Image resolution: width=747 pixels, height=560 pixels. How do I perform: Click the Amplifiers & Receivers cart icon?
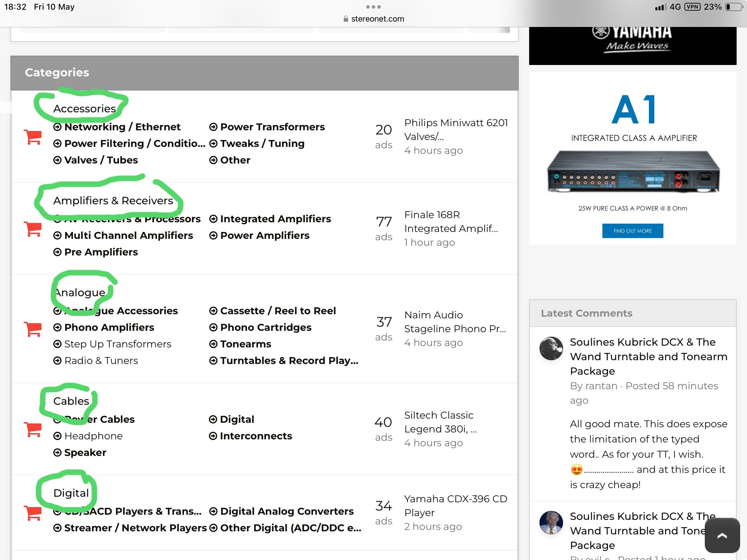pyautogui.click(x=33, y=229)
